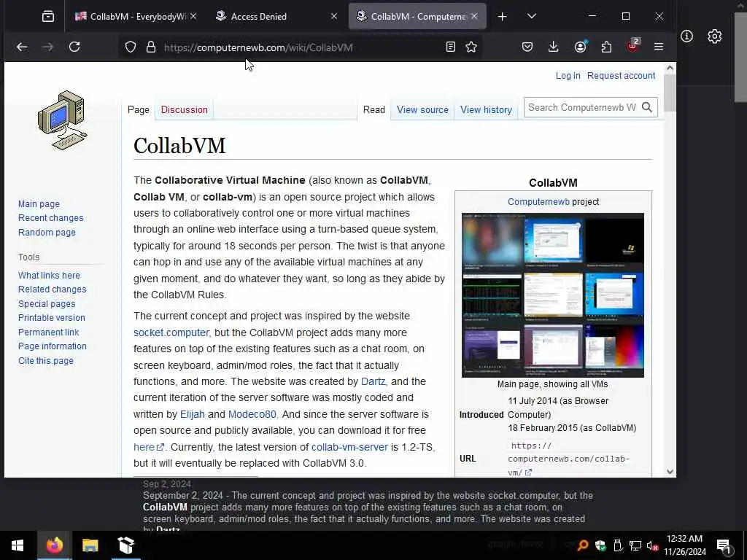Click the uBlock Origin extension icon
The width and height of the screenshot is (747, 560).
pos(633,46)
